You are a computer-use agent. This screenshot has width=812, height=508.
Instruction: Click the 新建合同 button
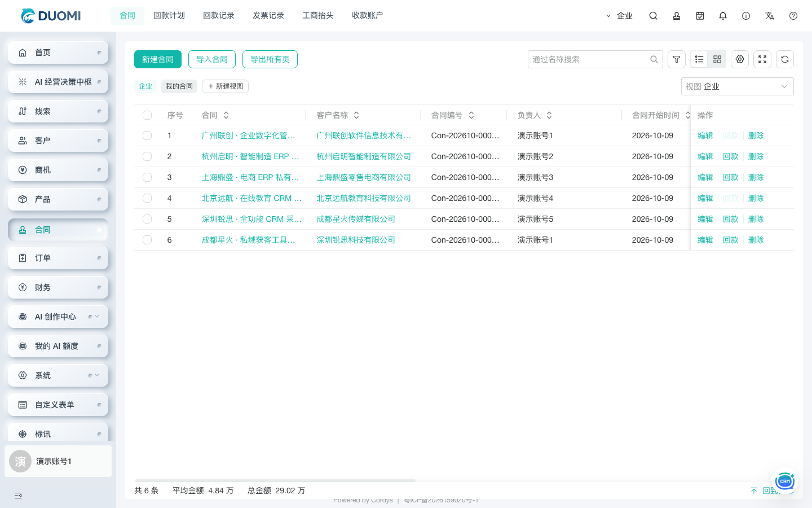coord(158,59)
